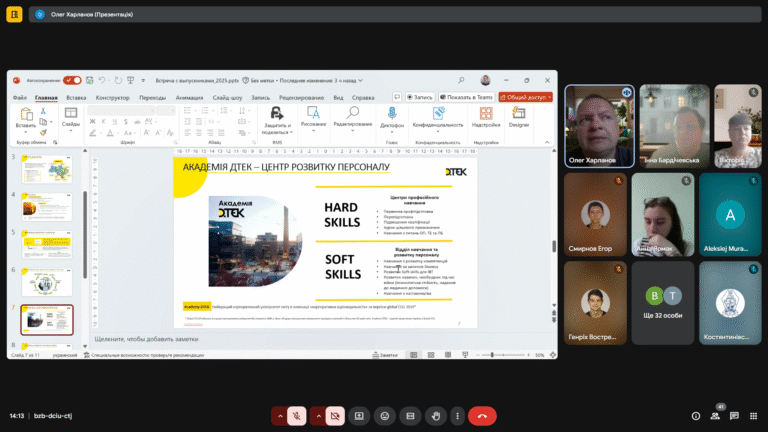This screenshot has width=768, height=432.
Task: Open Защитить и поделиться dropdown
Action: (277, 120)
